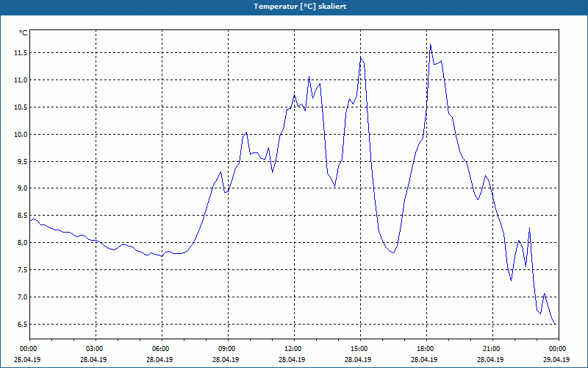This screenshot has width=588, height=368.
Task: Click the '21:00' time label
Action: click(492, 349)
